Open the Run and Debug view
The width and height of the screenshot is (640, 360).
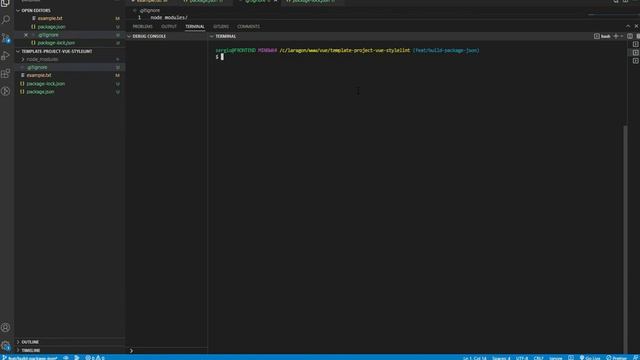(x=6, y=56)
